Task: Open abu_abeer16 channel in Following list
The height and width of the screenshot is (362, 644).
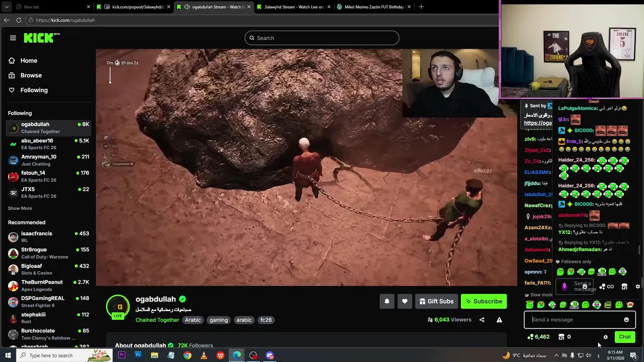Action: pos(48,144)
